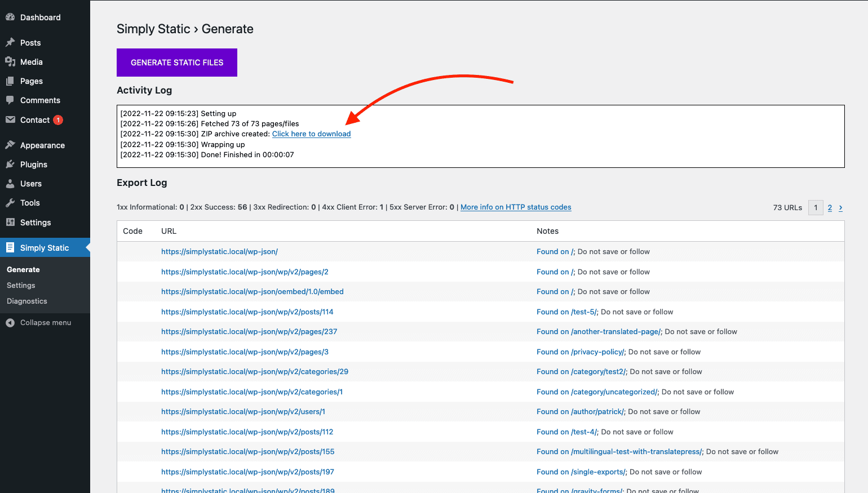Open the Posts menu
Image resolution: width=868 pixels, height=493 pixels.
click(45, 43)
